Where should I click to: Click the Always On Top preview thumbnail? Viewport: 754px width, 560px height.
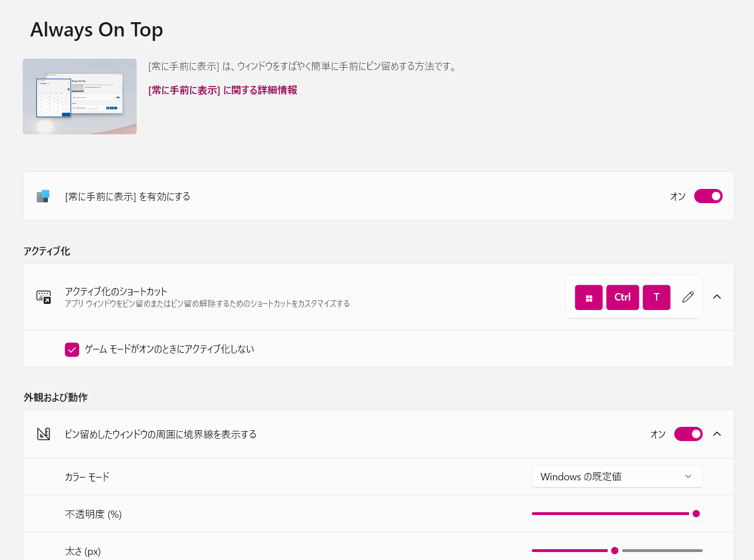[80, 97]
